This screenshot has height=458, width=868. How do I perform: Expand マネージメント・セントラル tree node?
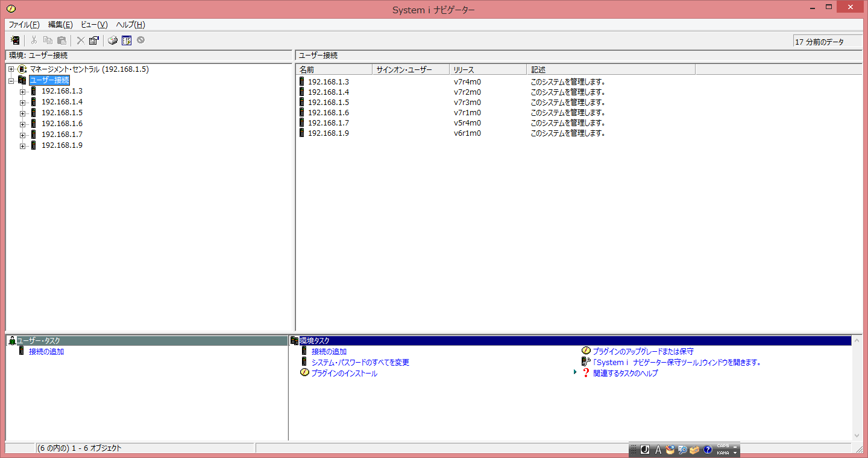click(x=11, y=69)
